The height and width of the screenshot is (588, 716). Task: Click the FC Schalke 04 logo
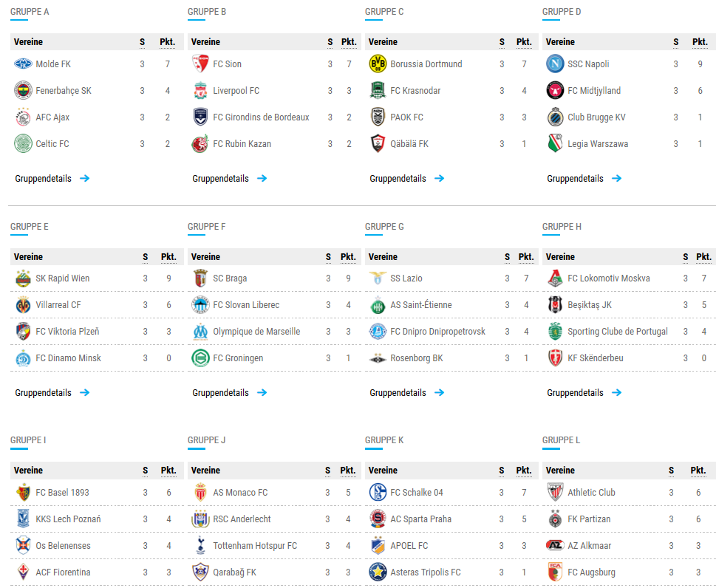pyautogui.click(x=378, y=492)
